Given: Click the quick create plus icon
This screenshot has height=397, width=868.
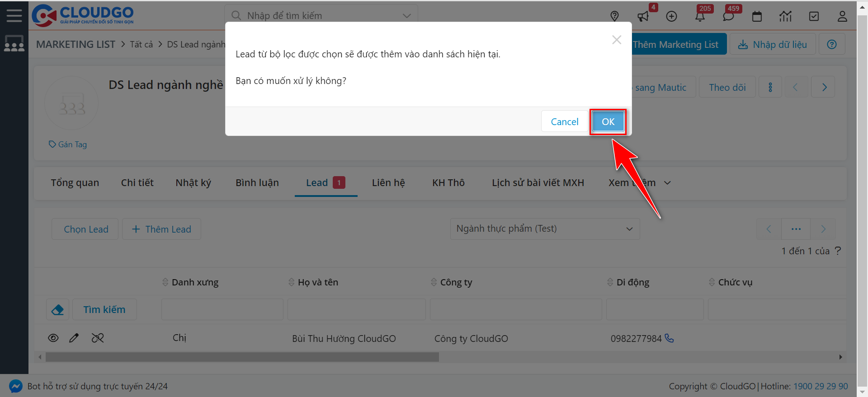Looking at the screenshot, I should pyautogui.click(x=671, y=17).
